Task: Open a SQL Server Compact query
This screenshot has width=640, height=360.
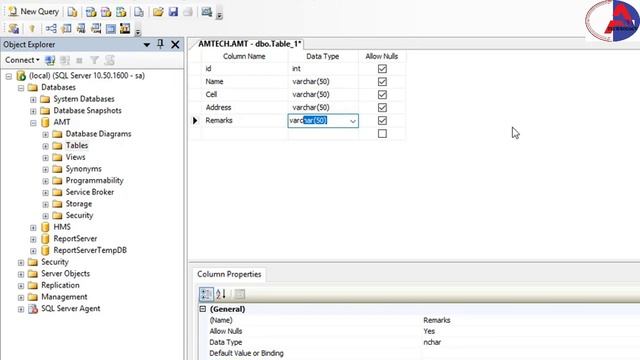Action: [139, 12]
